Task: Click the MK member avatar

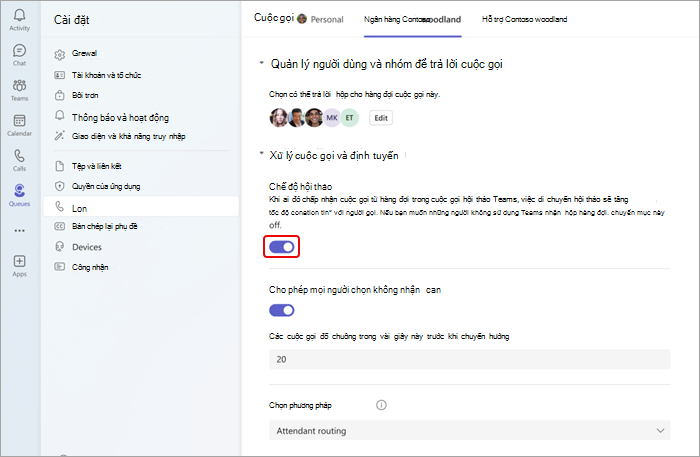Action: point(332,118)
